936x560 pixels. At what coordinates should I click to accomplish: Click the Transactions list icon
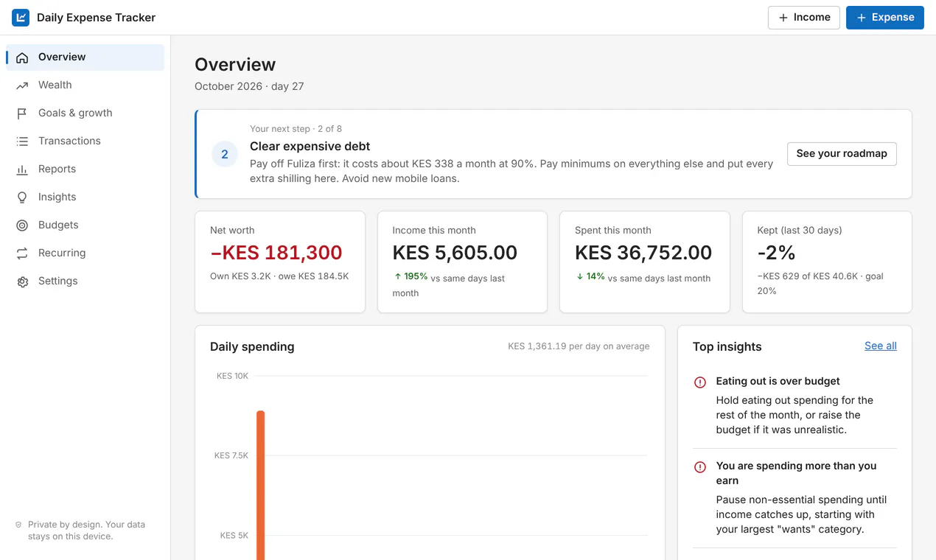pos(22,141)
